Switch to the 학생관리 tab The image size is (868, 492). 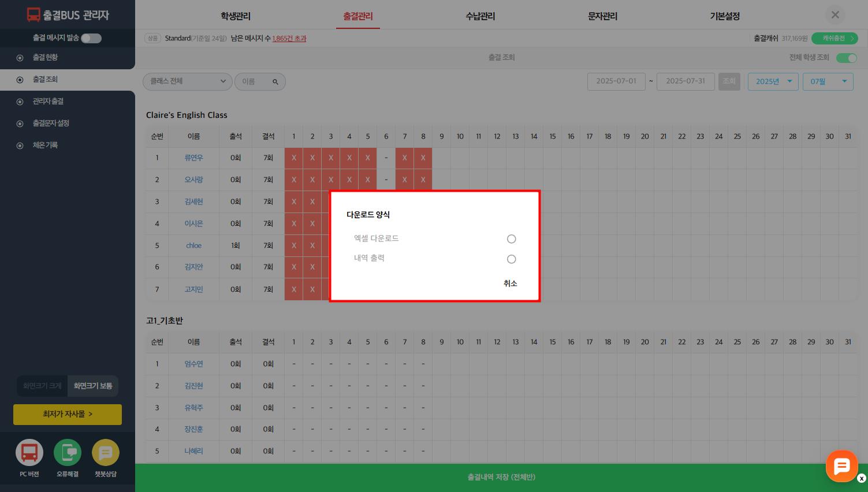point(236,16)
